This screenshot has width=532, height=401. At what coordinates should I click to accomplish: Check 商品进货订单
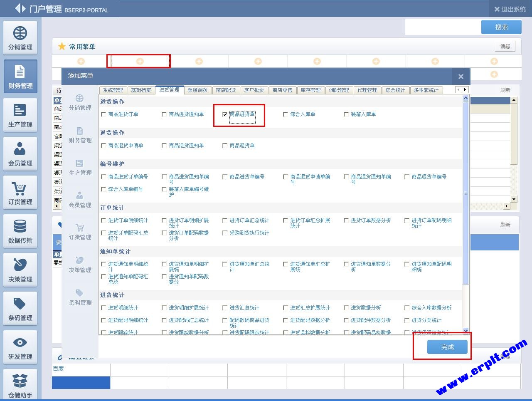tap(103, 114)
